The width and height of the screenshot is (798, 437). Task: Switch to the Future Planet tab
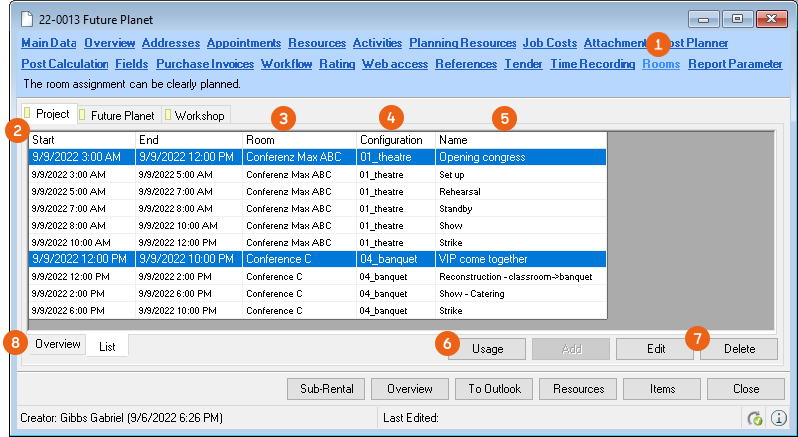[115, 115]
